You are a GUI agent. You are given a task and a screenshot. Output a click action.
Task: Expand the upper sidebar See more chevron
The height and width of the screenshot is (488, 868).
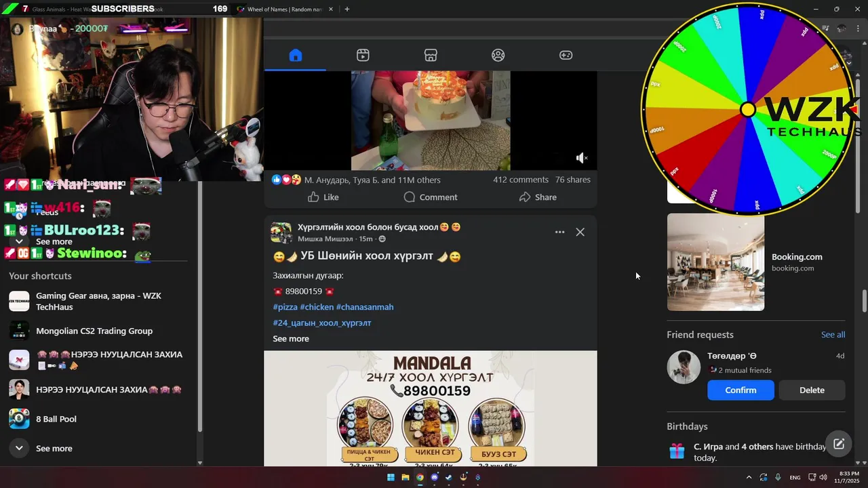pyautogui.click(x=19, y=241)
